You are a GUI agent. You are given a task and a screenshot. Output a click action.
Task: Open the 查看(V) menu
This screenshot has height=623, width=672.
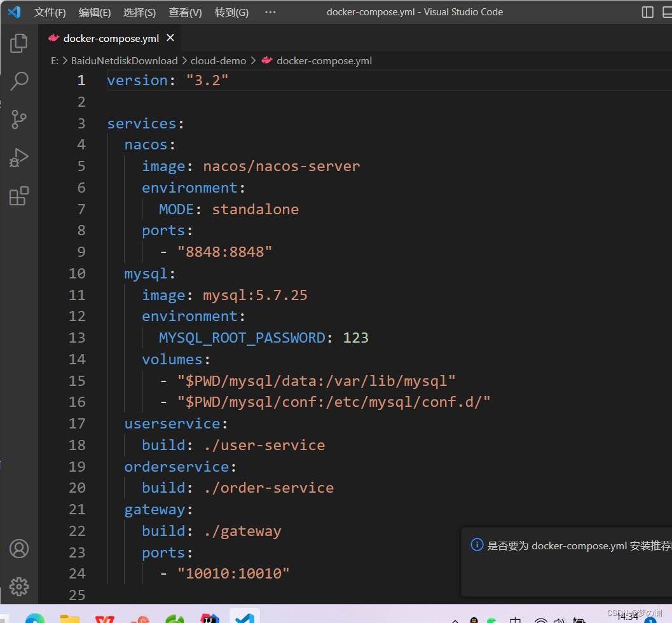click(x=185, y=12)
